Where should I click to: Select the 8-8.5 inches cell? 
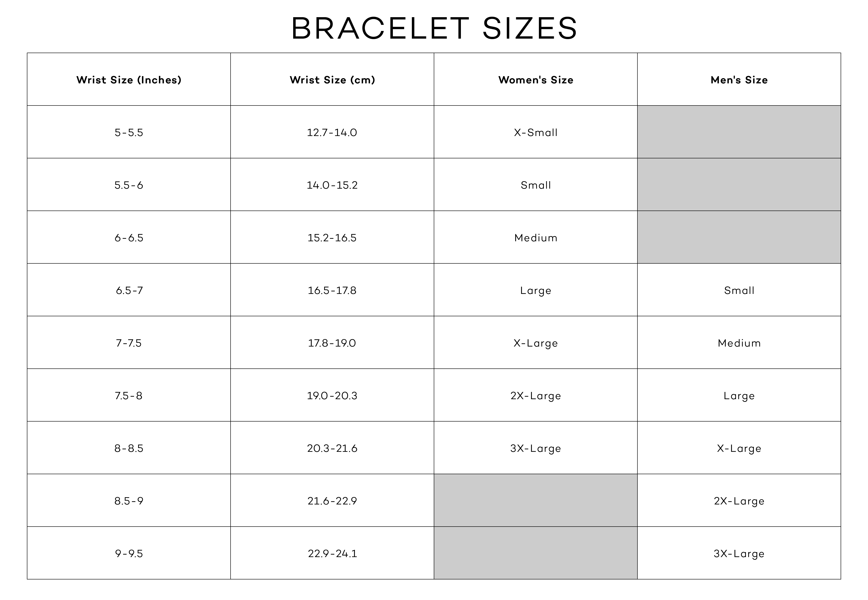(129, 448)
